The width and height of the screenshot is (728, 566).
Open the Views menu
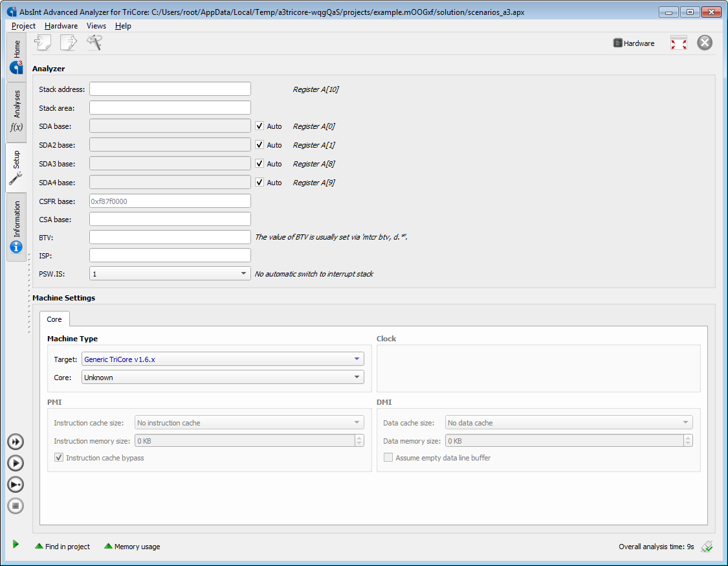click(x=96, y=26)
